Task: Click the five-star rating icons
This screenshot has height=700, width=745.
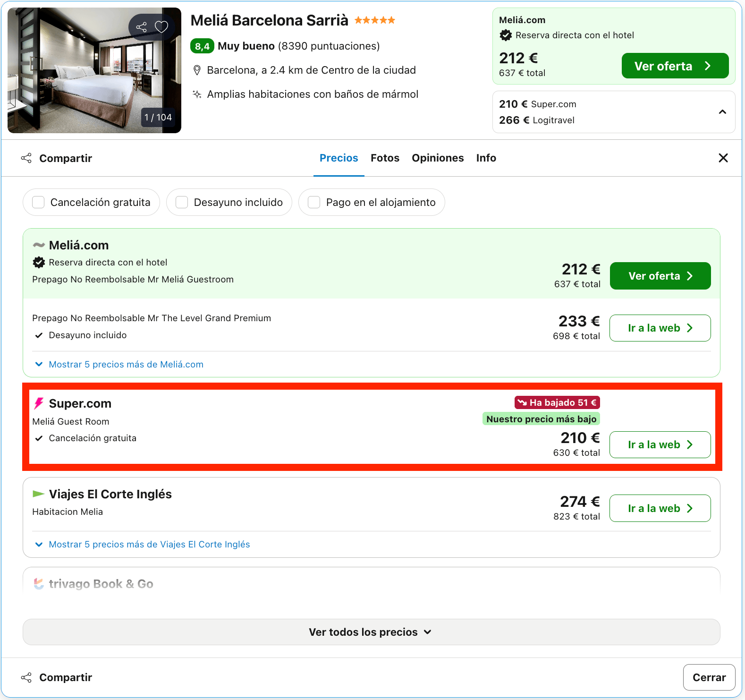Action: tap(375, 20)
